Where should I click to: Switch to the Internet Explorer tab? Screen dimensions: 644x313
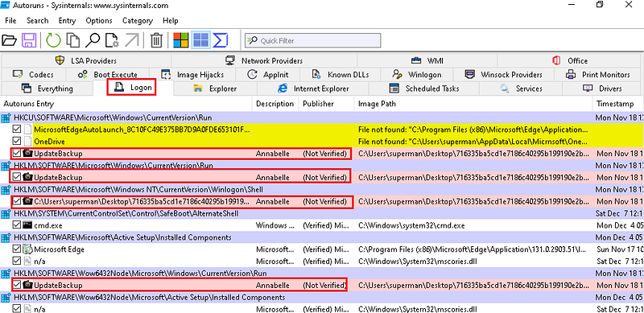[313, 89]
